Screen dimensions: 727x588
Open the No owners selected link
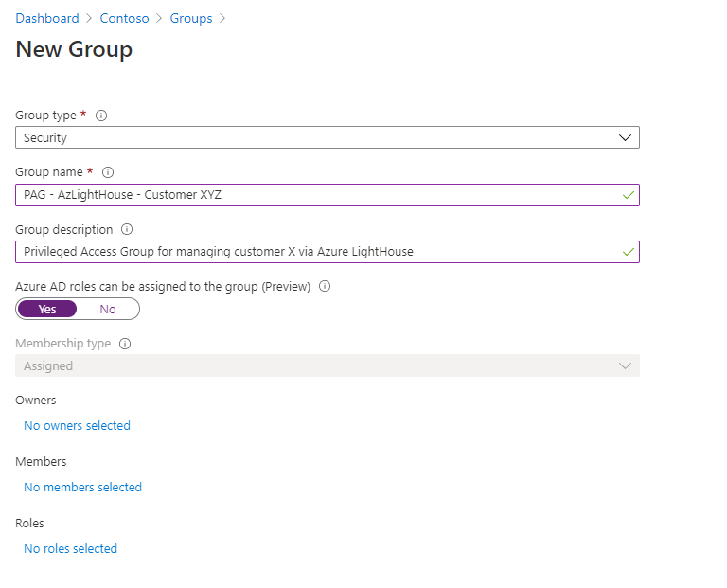(77, 426)
